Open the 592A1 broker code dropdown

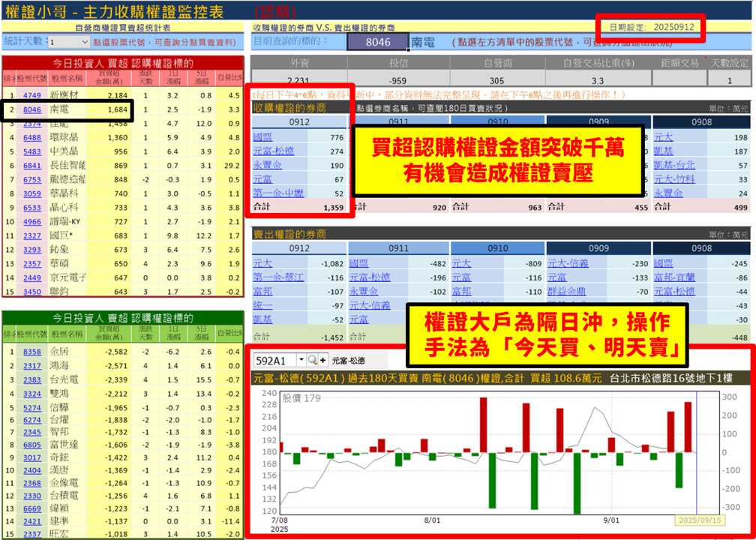click(301, 360)
